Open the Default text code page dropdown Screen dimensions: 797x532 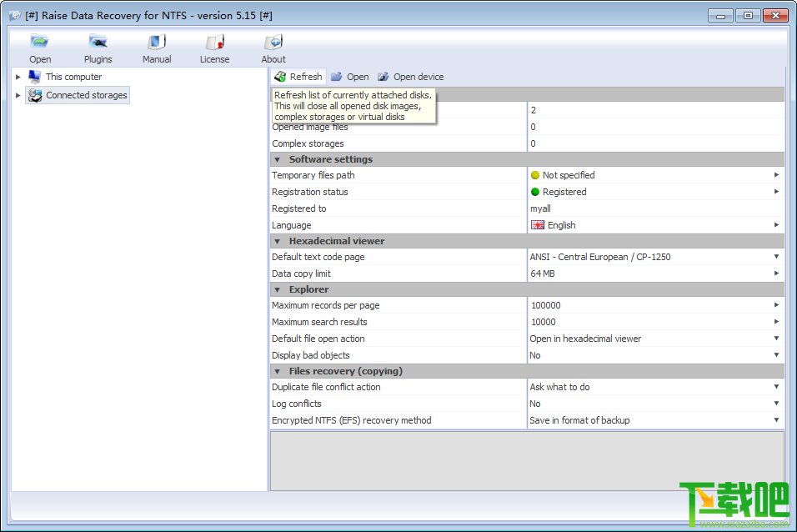tap(776, 257)
